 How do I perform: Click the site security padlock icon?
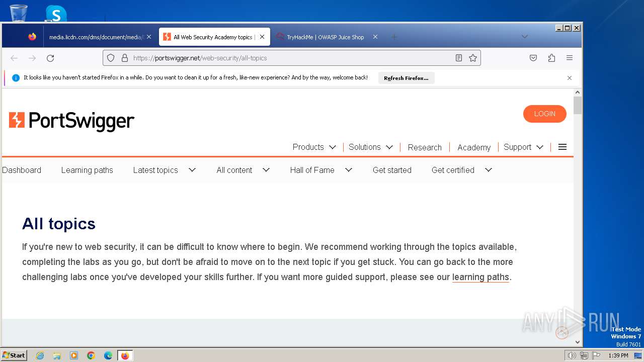125,58
